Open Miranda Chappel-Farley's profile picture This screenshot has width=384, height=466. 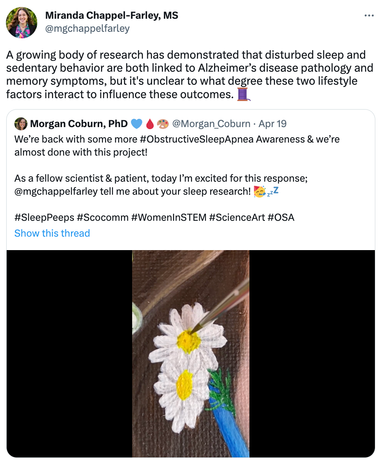click(x=22, y=22)
